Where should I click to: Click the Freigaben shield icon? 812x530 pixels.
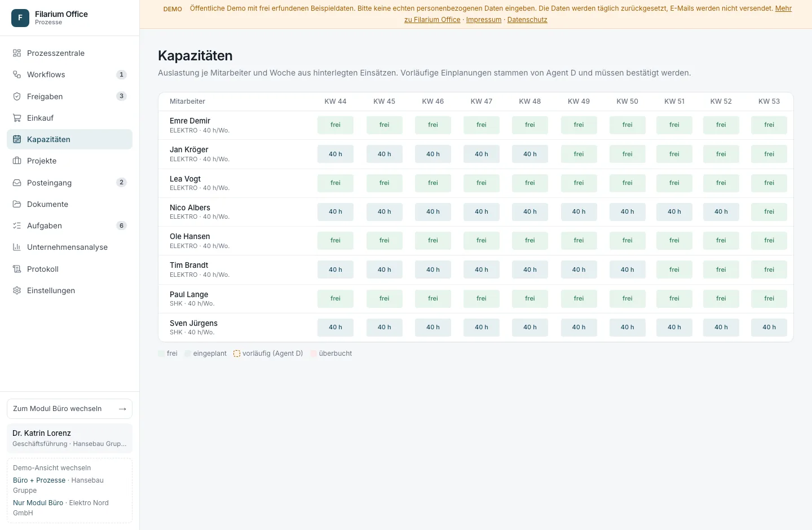pos(17,96)
